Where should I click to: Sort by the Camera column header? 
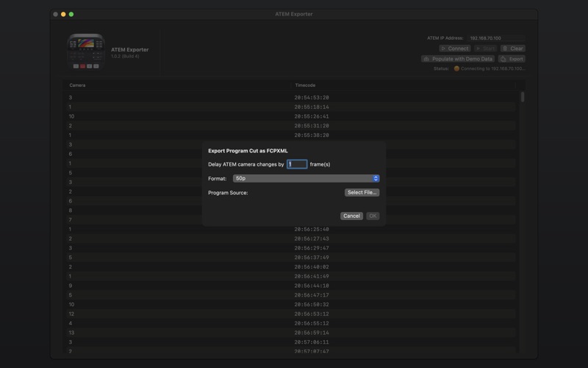[77, 85]
